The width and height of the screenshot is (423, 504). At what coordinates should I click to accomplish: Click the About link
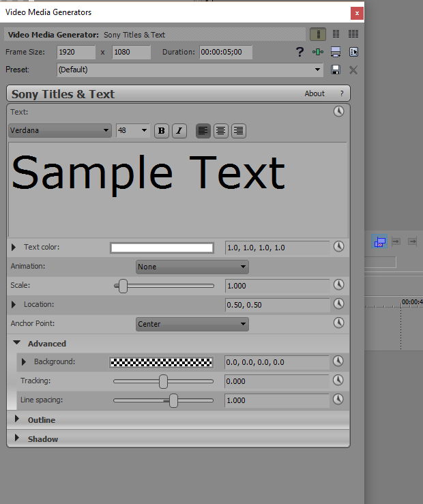point(315,93)
